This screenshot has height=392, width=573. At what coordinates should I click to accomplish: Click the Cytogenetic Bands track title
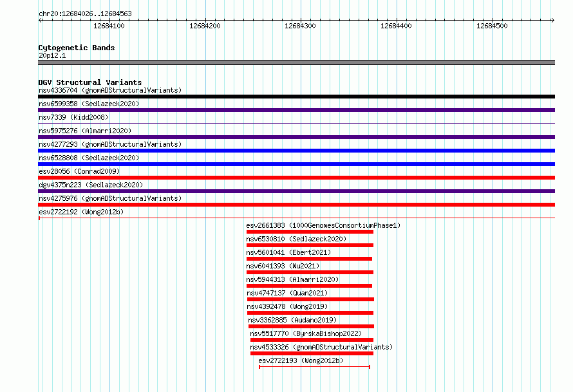77,48
